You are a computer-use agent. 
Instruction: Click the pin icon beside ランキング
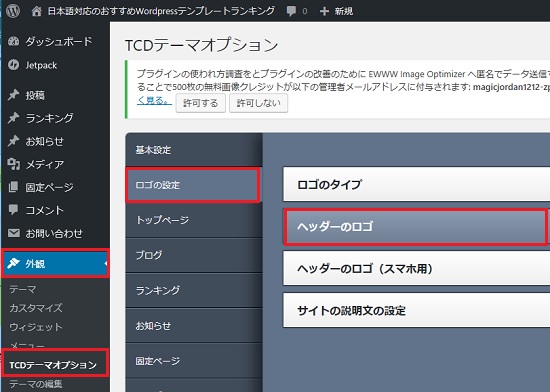point(13,118)
